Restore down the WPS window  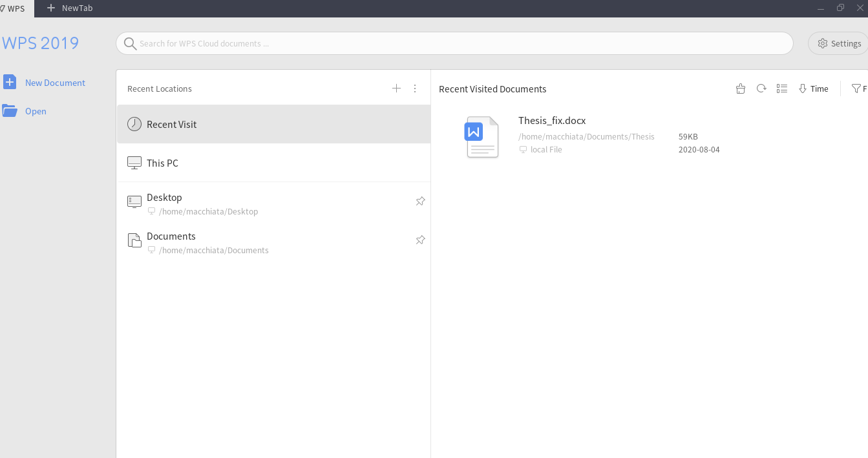coord(840,8)
